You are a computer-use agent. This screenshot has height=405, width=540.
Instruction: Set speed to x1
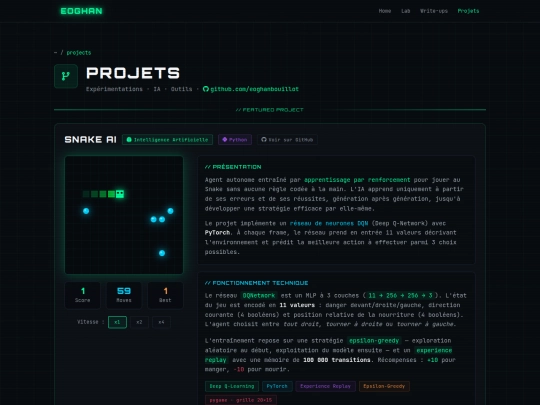[117, 322]
